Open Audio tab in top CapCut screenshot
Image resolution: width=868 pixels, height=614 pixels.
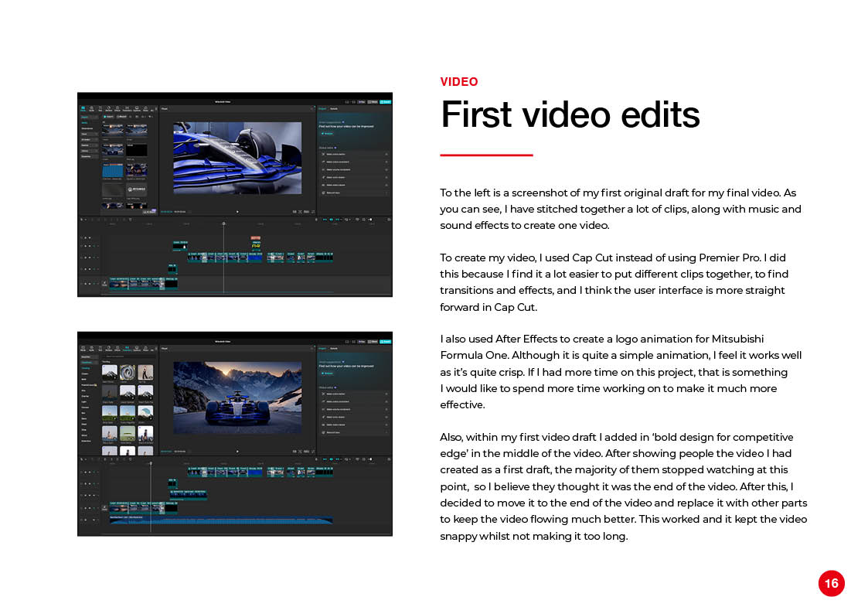pos(92,109)
